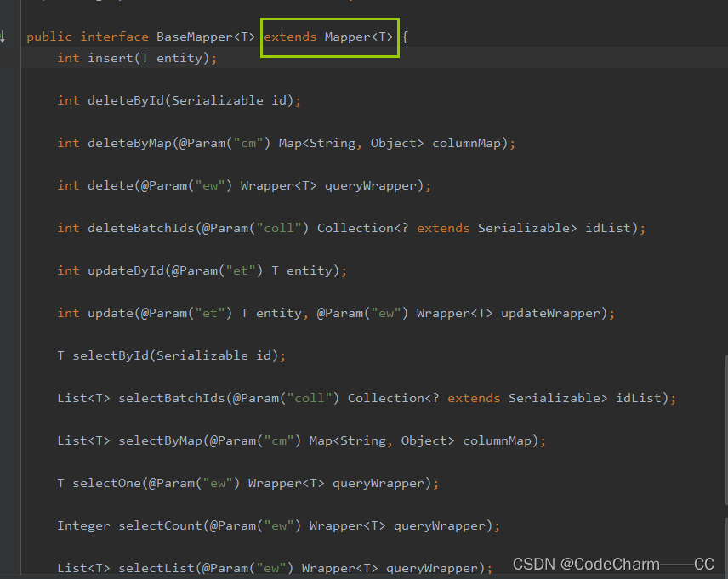
Task: Click Serializable in the selectById signature
Action: point(202,355)
